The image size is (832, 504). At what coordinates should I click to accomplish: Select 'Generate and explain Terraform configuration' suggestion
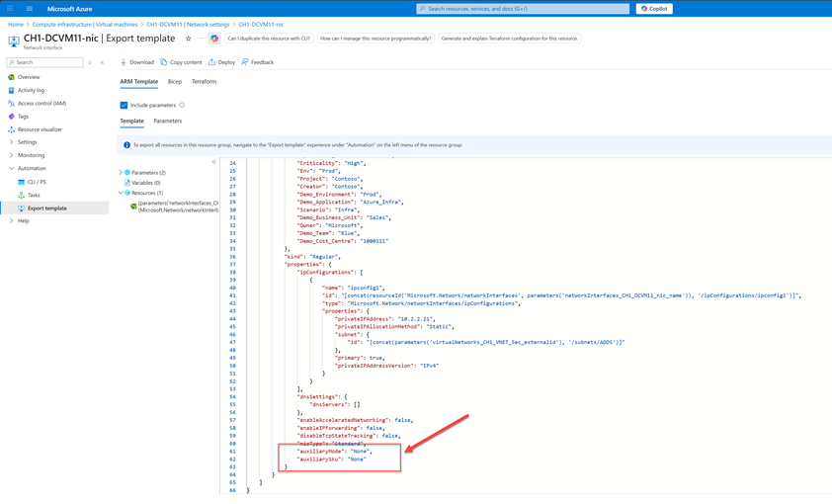510,39
